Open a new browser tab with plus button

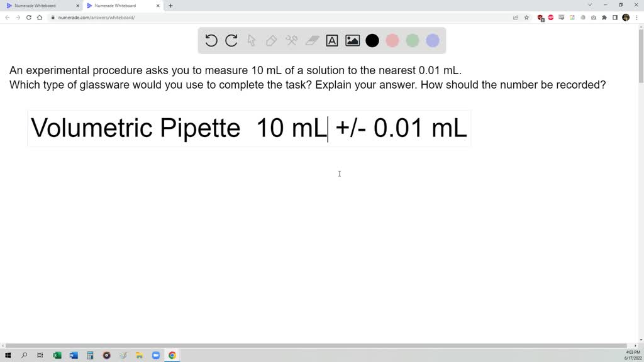pyautogui.click(x=170, y=6)
